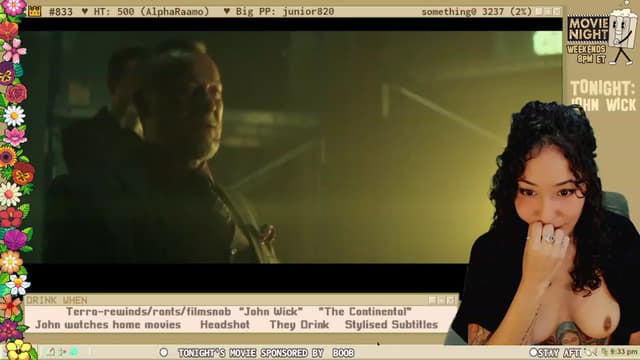Click the round bullet before TONIGHT'S MOVIE SPONSORED
640x360 pixels.
tap(164, 352)
